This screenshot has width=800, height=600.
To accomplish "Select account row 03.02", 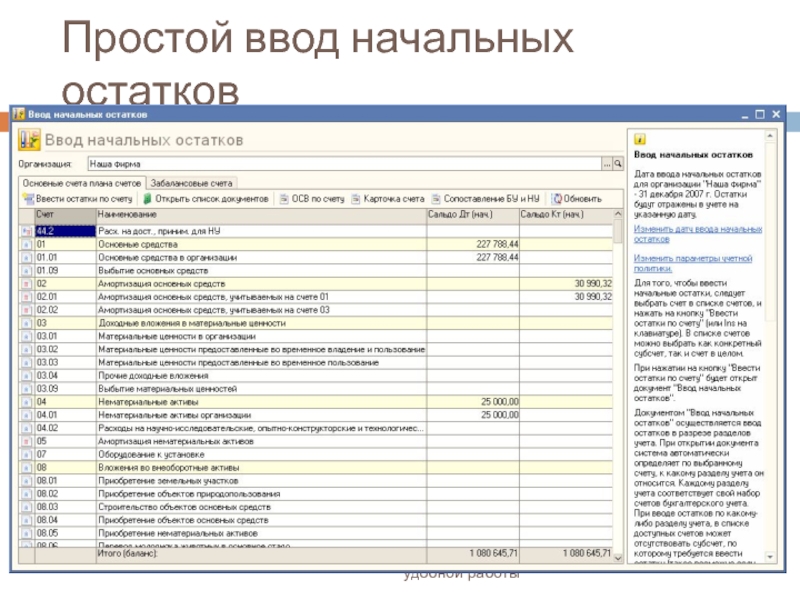I will pyautogui.click(x=316, y=349).
